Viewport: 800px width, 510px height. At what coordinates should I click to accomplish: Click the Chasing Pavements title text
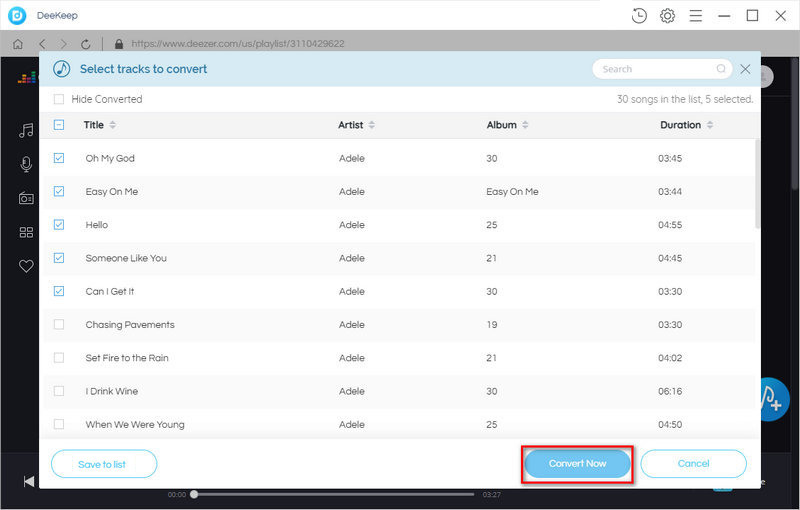[130, 324]
